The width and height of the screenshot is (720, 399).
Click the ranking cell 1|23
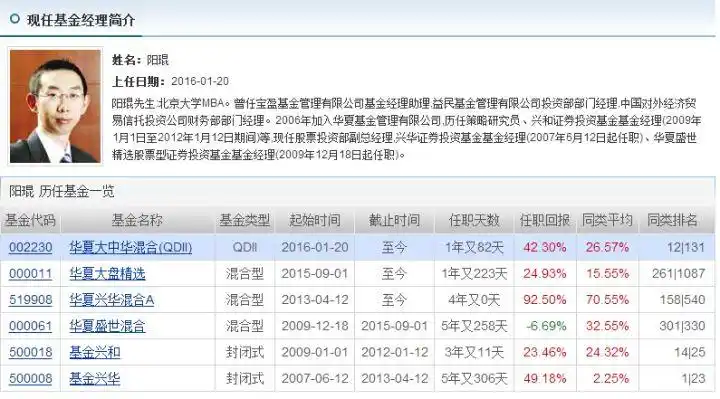coord(693,378)
